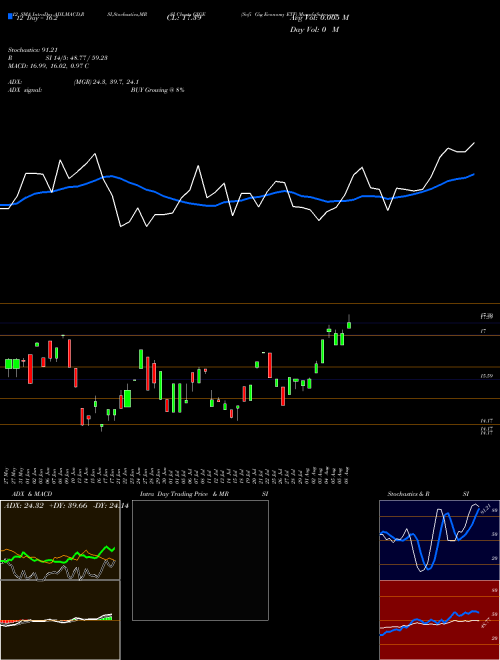Click the 'SI 14/5: 48.77 / 59.23' value
This screenshot has height=660, width=500.
click(77, 58)
